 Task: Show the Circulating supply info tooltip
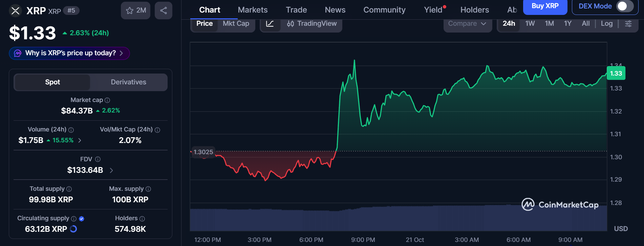coord(74,219)
